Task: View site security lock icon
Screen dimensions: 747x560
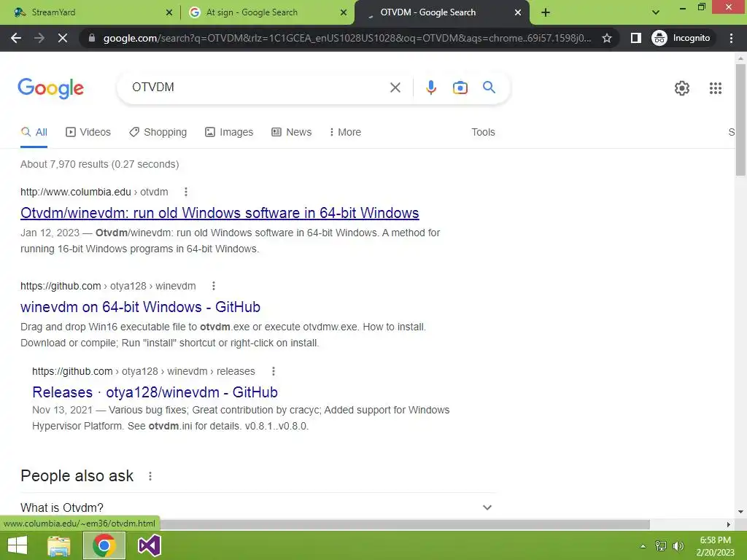Action: (x=92, y=38)
